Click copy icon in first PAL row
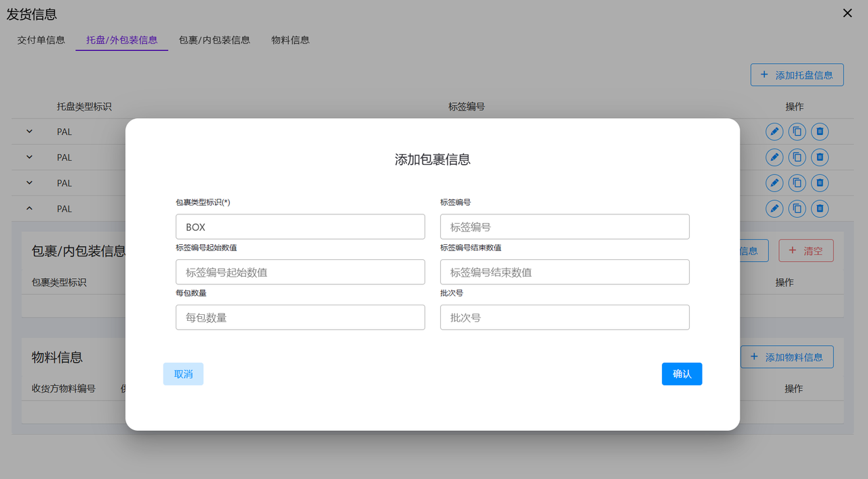Viewport: 868px width, 479px height. point(797,132)
